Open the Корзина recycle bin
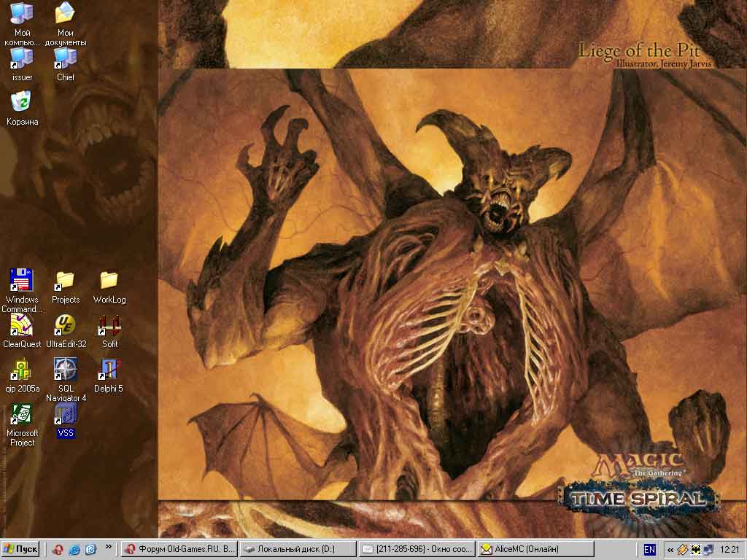Viewport: 747px width, 560px height. tap(22, 102)
